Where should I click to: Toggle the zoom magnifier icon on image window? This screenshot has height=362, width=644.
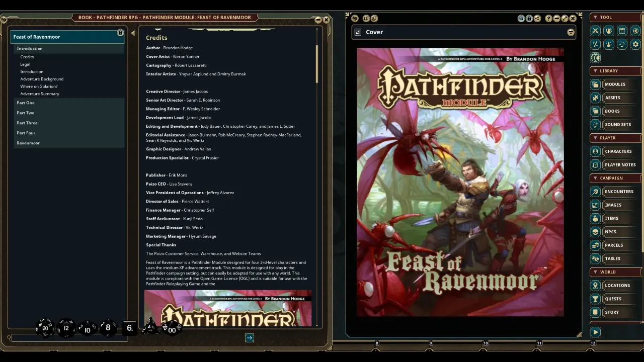coord(521,19)
